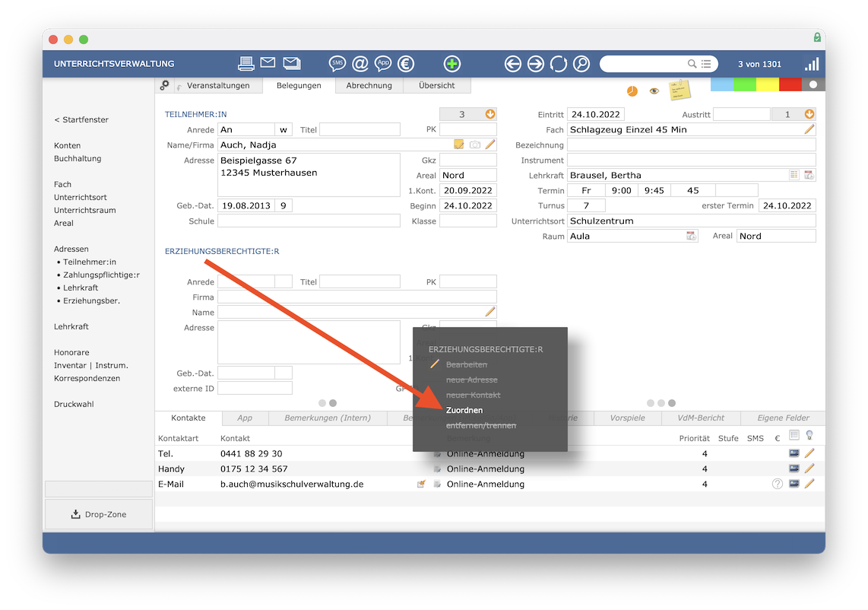
Task: Choose Bearbeiten in the popup menu
Action: (x=467, y=364)
